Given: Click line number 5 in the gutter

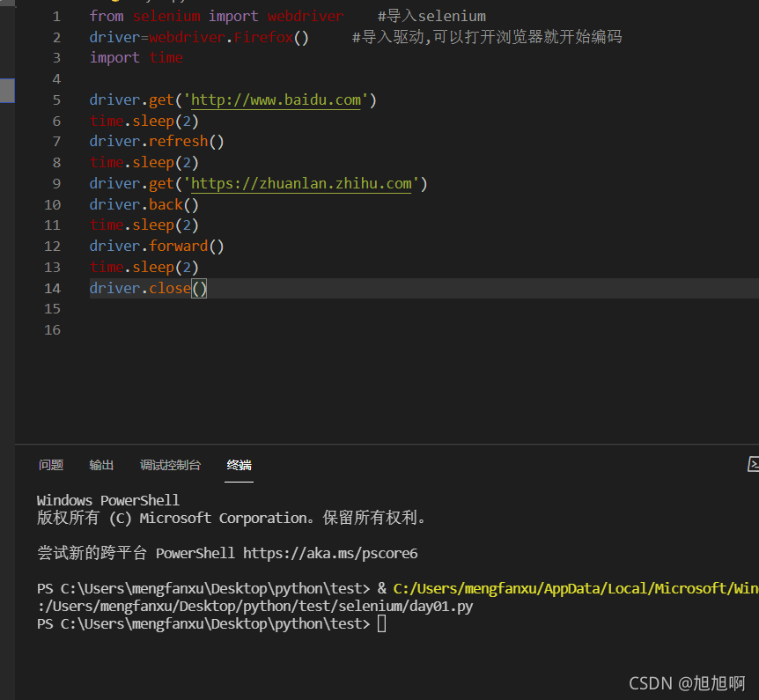Looking at the screenshot, I should pos(56,100).
